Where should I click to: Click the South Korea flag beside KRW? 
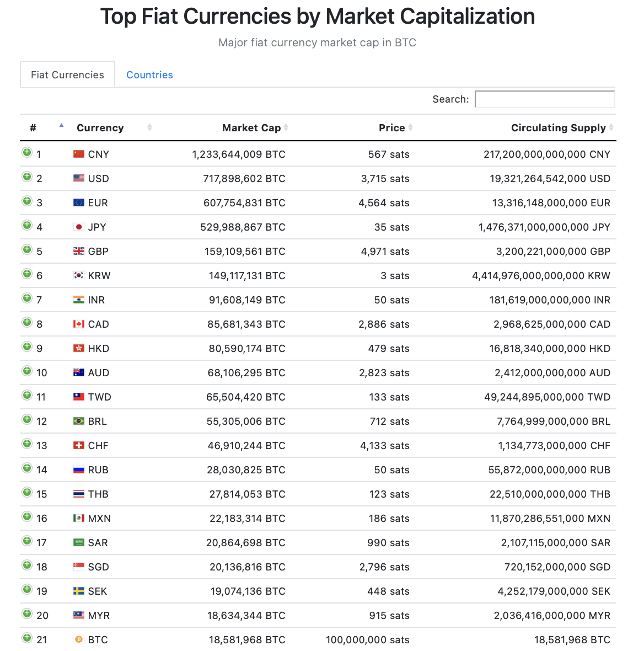click(x=79, y=275)
